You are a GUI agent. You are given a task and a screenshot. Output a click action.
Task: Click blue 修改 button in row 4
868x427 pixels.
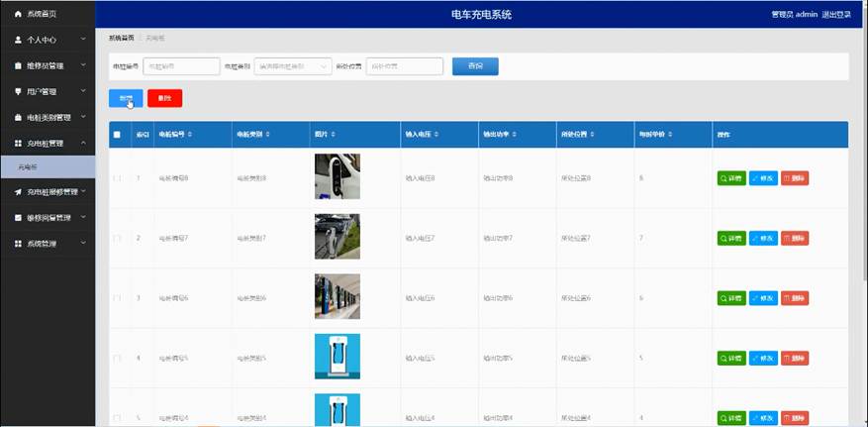coord(763,359)
